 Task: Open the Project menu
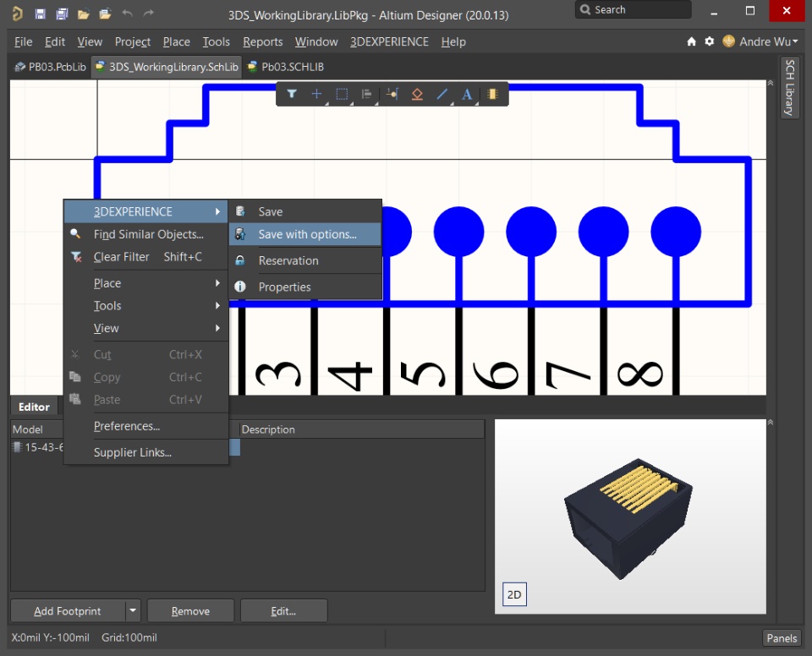[x=133, y=41]
